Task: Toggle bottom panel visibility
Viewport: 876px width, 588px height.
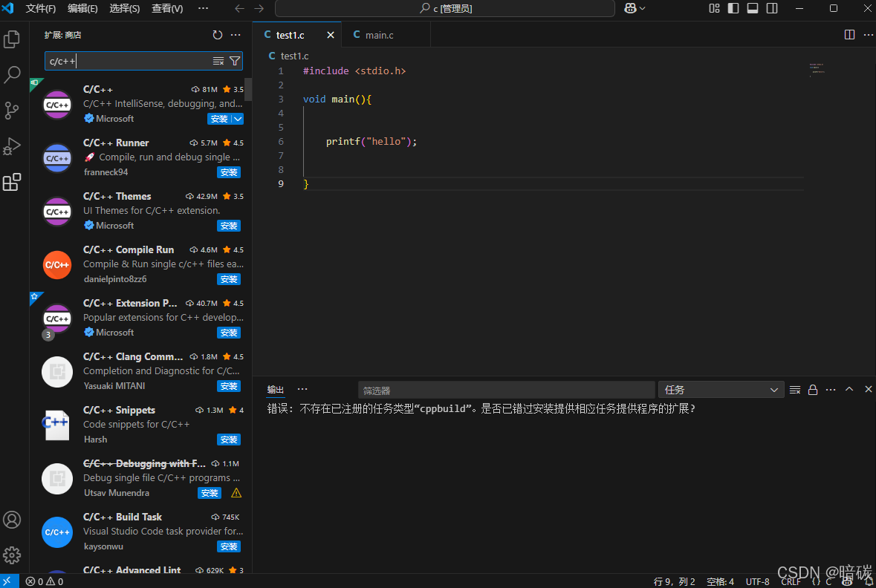Action: (753, 8)
